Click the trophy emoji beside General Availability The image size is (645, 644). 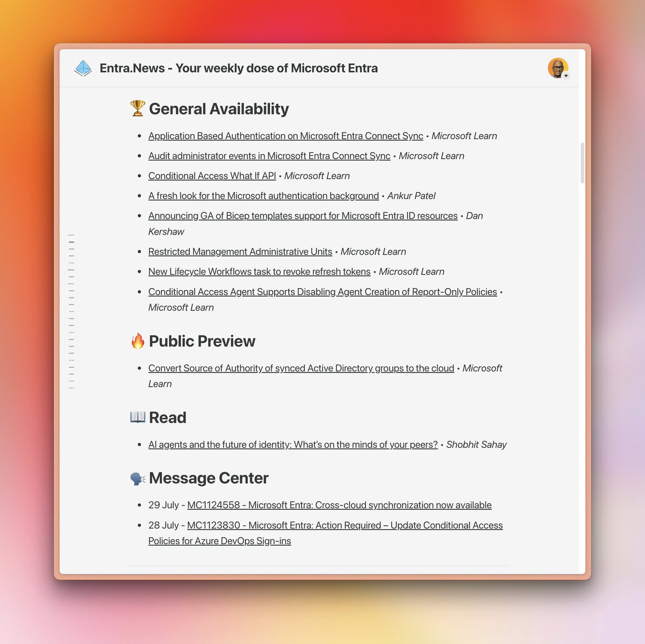[138, 108]
